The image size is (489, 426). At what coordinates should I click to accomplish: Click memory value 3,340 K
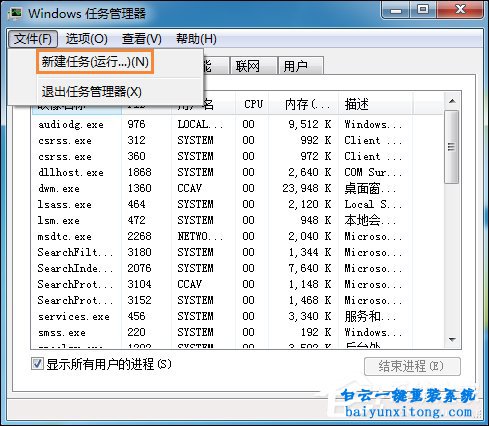click(x=310, y=316)
